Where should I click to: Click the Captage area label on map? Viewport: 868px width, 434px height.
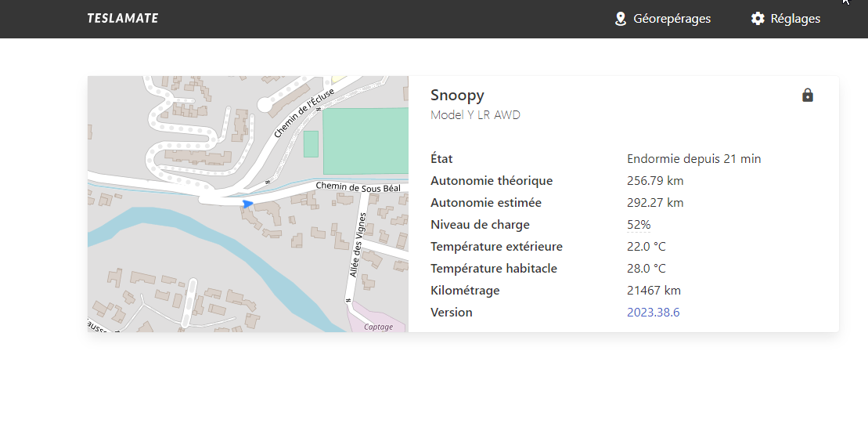click(379, 327)
